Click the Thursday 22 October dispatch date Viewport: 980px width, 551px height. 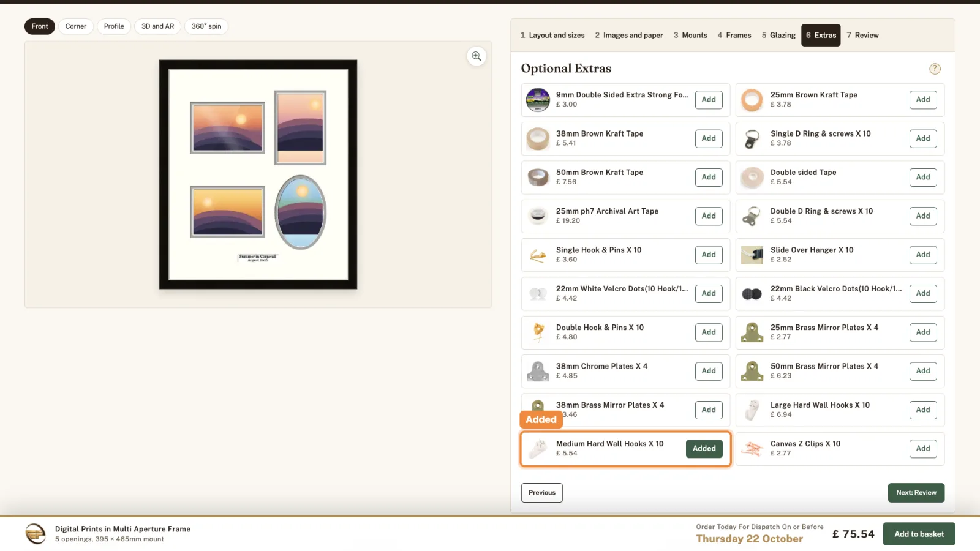pyautogui.click(x=749, y=539)
